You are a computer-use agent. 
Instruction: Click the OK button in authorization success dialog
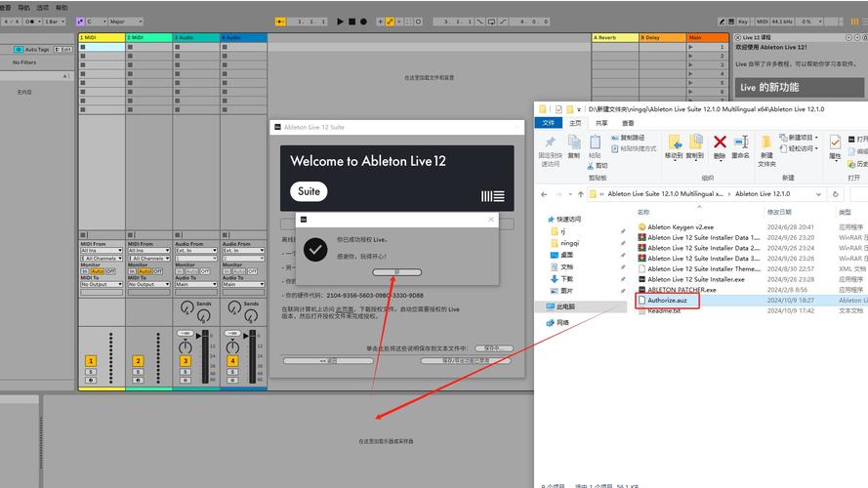[397, 272]
